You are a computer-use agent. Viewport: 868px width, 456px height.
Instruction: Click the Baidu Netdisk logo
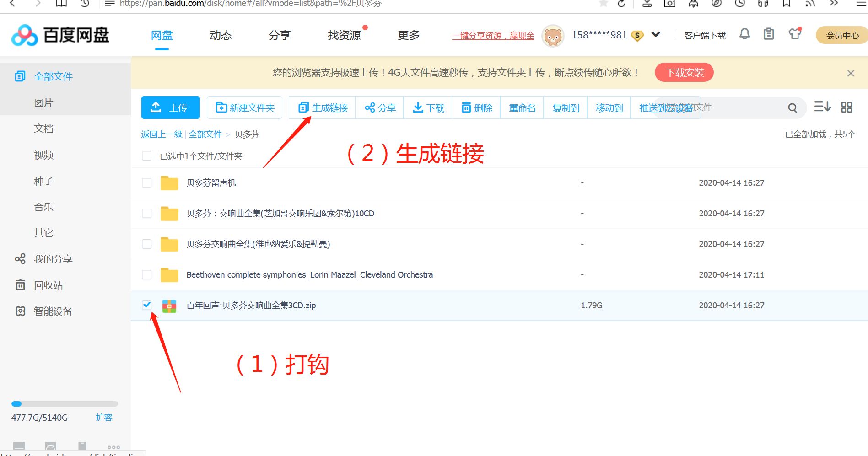[x=60, y=35]
